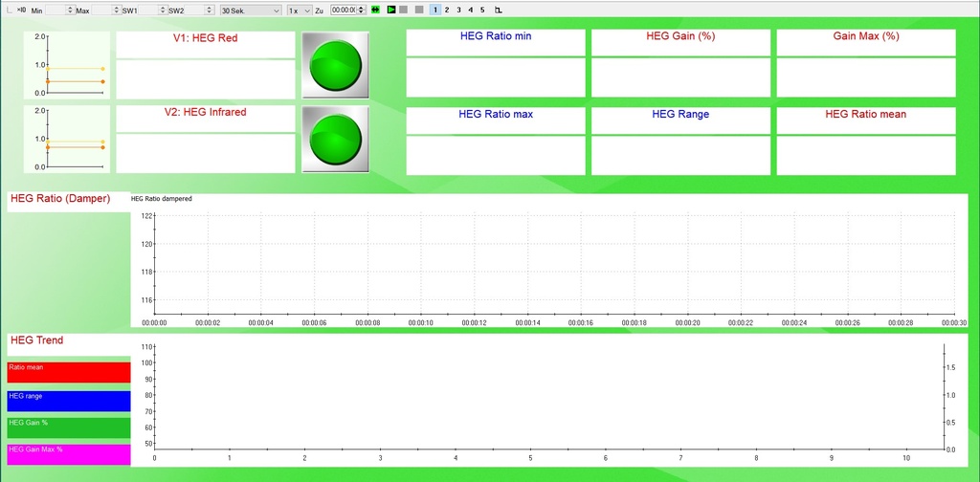Click the green HEG Gain % legend swatch
The width and height of the screenshot is (980, 482).
click(x=69, y=427)
